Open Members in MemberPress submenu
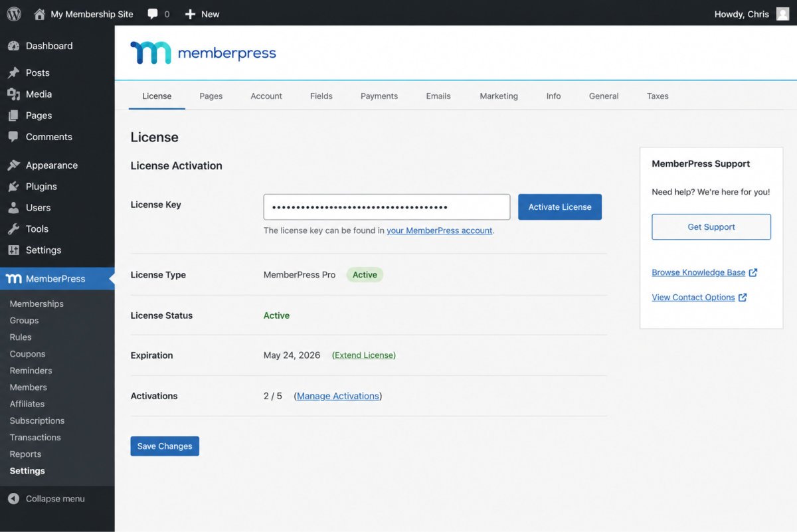Viewport: 797px width, 532px height. click(28, 387)
